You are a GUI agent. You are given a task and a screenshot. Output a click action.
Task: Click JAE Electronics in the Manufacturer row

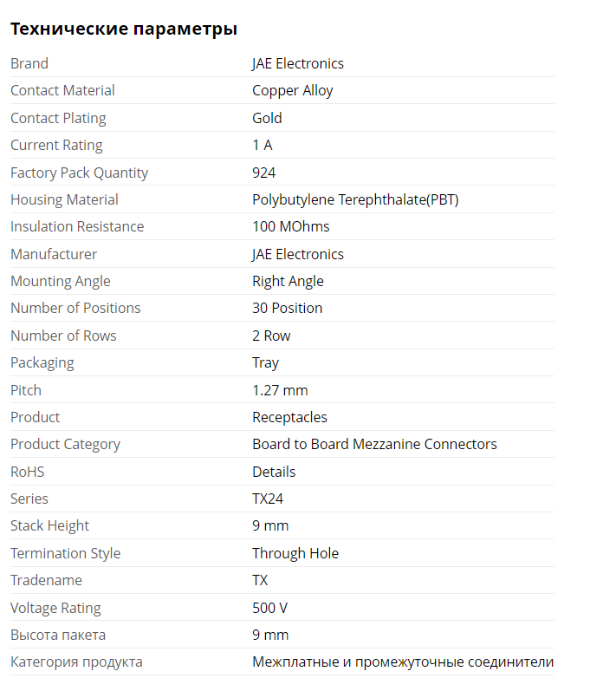pyautogui.click(x=297, y=254)
